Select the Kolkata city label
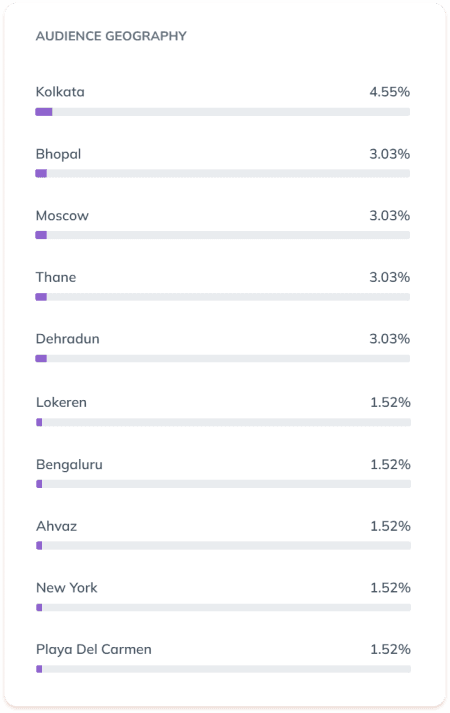 tap(60, 92)
